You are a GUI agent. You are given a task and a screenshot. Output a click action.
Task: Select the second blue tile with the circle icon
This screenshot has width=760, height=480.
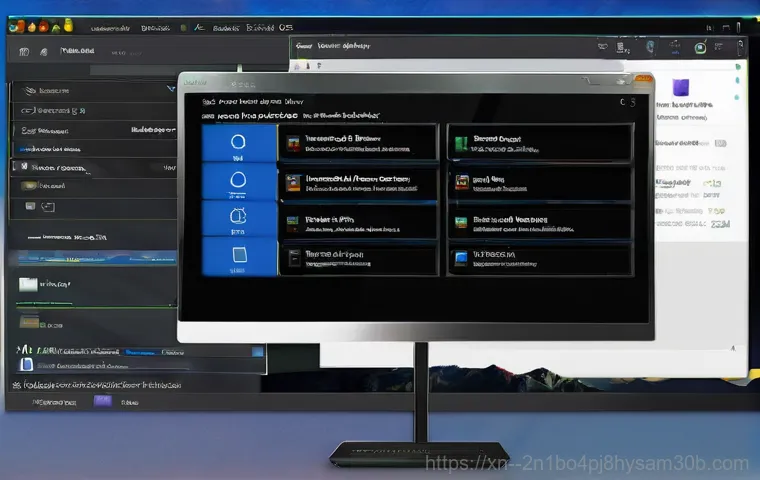(x=239, y=181)
